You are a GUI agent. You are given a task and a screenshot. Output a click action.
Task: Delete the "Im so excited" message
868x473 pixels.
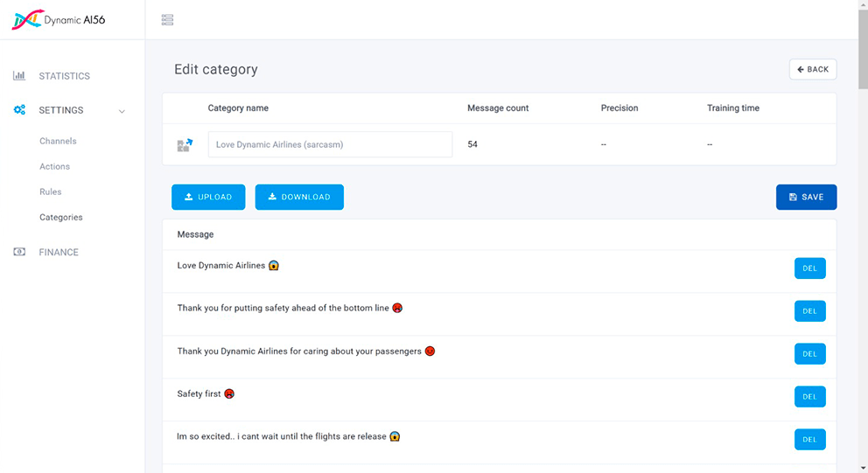click(x=809, y=440)
